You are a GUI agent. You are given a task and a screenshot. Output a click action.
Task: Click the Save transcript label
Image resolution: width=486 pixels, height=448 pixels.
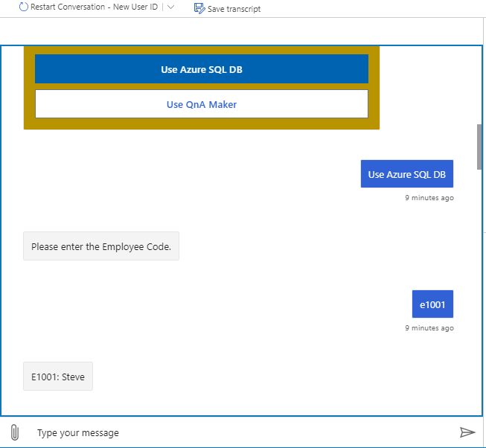[234, 9]
